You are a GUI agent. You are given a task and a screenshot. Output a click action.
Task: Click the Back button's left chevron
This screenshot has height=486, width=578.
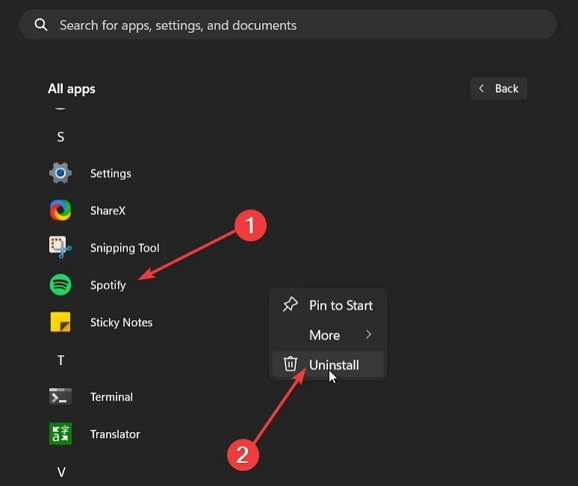pos(481,88)
